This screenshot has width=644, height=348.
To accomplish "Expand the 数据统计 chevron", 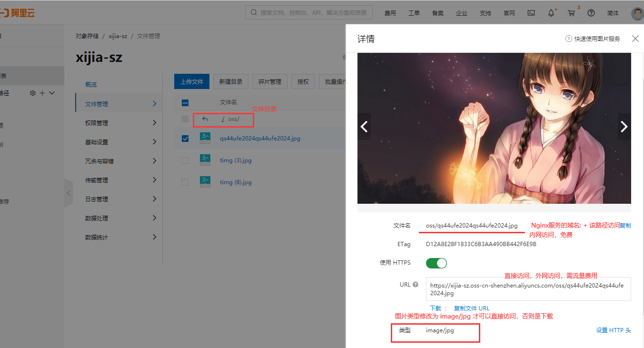I will point(154,237).
